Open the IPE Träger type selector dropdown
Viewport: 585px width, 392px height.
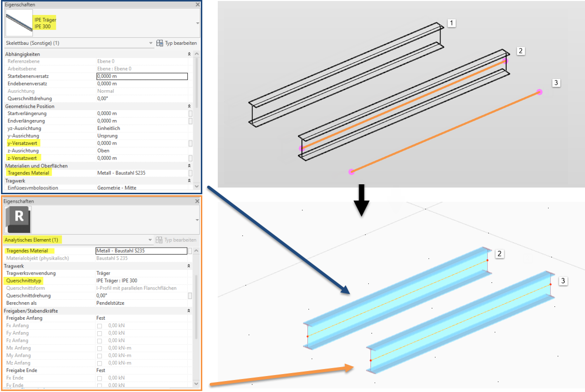pyautogui.click(x=197, y=23)
